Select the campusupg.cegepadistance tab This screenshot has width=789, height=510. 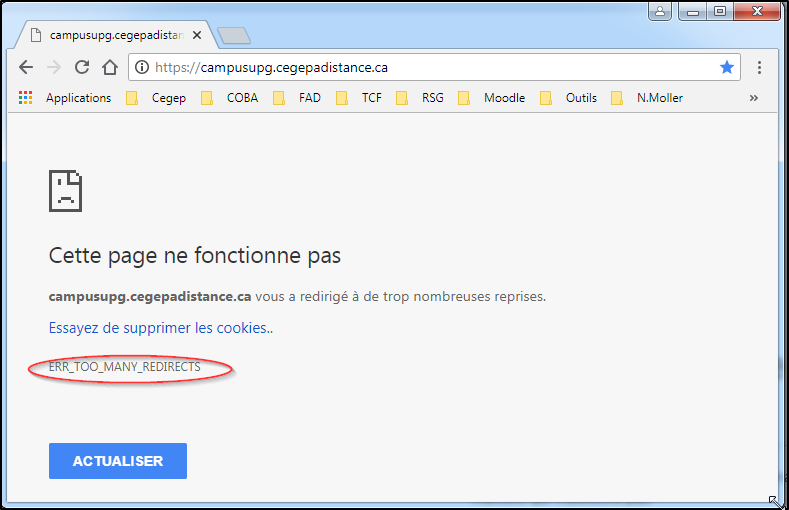(x=112, y=35)
